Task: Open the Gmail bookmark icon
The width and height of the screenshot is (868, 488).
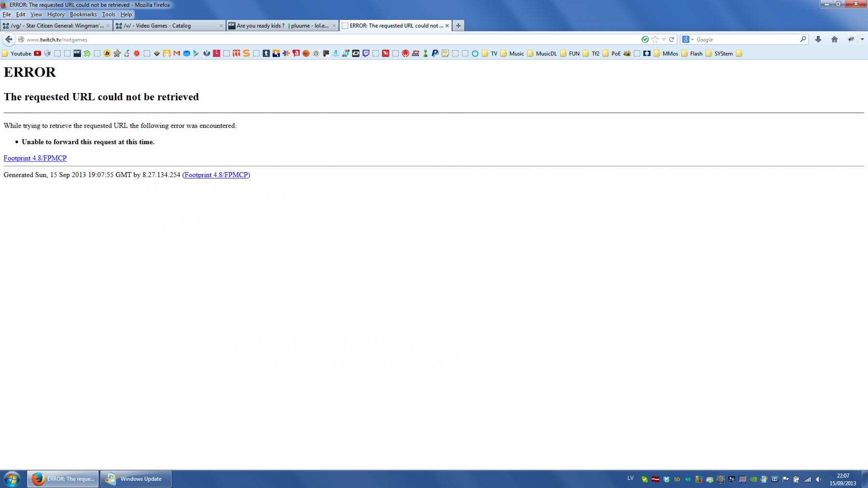Action: point(176,54)
